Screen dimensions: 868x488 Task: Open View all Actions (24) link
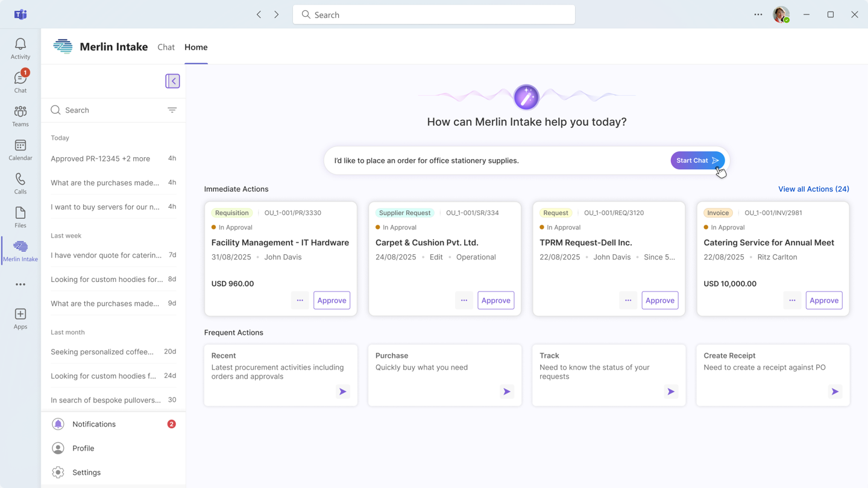click(813, 189)
